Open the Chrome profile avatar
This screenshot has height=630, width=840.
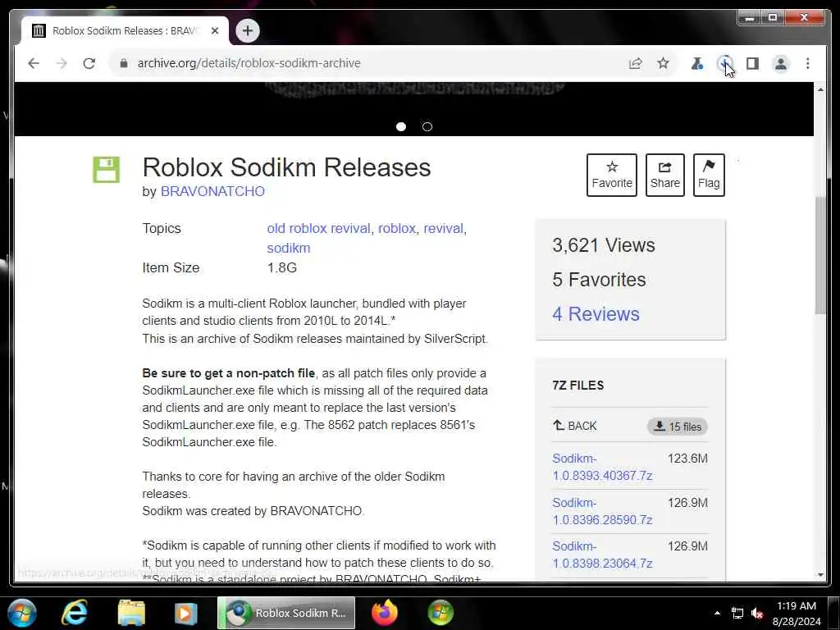click(781, 63)
